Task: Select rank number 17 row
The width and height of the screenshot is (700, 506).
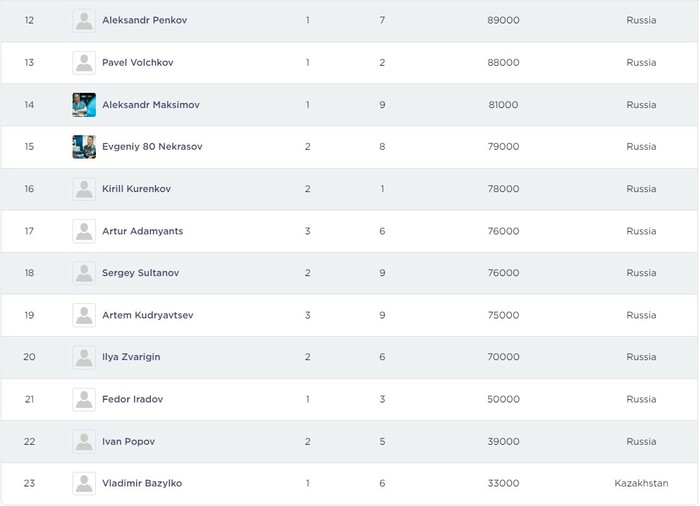Action: 29,231
